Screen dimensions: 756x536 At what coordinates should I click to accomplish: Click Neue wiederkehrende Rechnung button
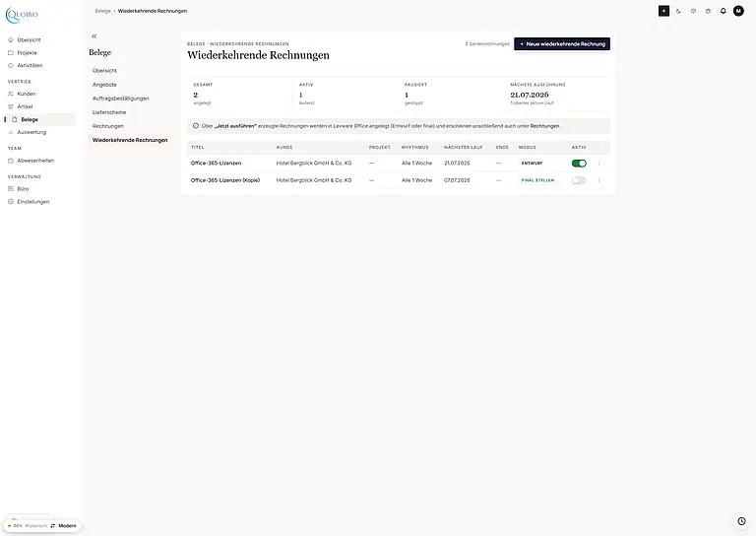[562, 44]
